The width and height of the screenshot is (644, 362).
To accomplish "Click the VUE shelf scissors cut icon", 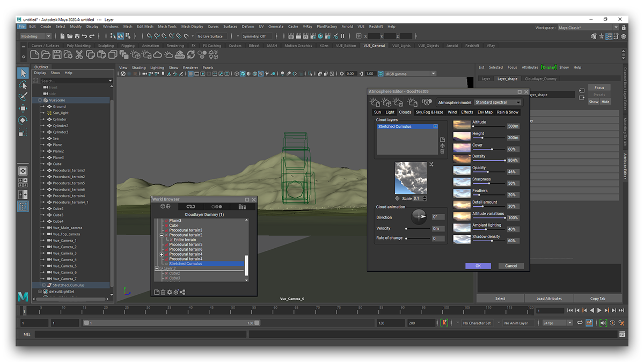I will (x=79, y=54).
